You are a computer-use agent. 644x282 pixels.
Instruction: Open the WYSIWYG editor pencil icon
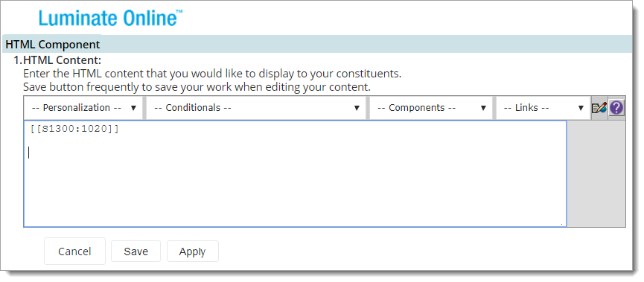coord(599,108)
